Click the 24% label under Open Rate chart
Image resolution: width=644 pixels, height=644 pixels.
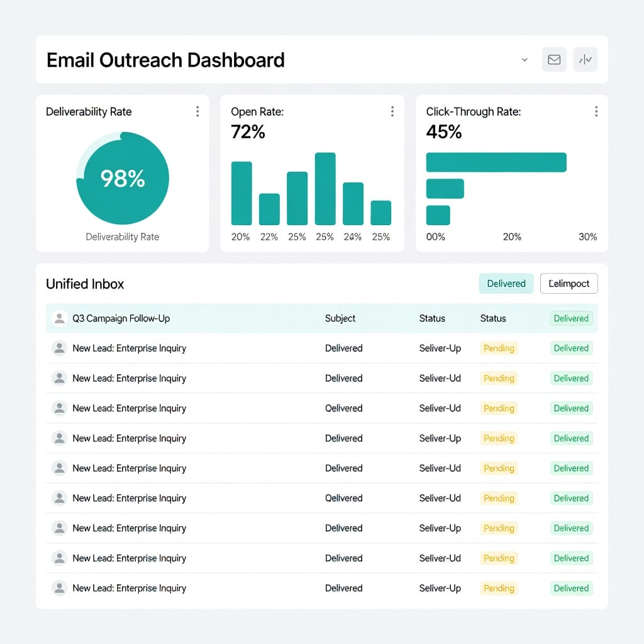[352, 237]
